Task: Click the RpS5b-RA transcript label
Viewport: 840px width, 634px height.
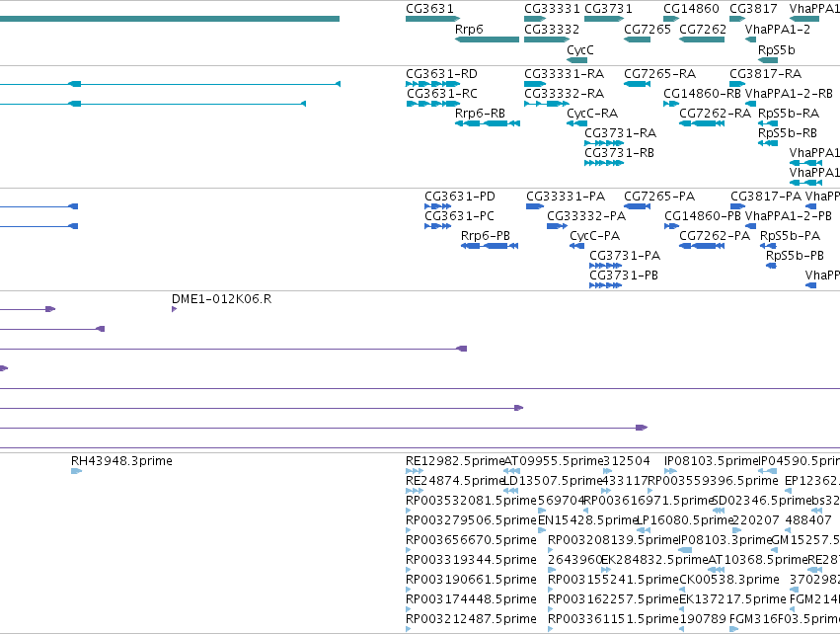Action: click(789, 114)
